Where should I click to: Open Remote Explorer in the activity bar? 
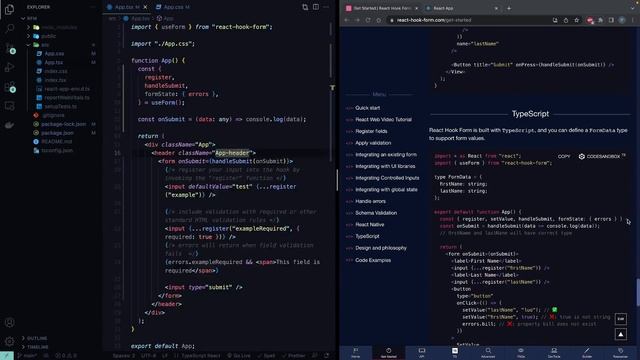[x=9, y=106]
